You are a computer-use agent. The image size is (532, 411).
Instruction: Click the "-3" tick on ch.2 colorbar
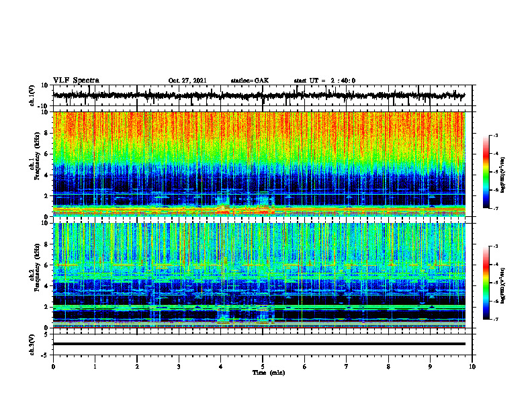tap(496, 246)
